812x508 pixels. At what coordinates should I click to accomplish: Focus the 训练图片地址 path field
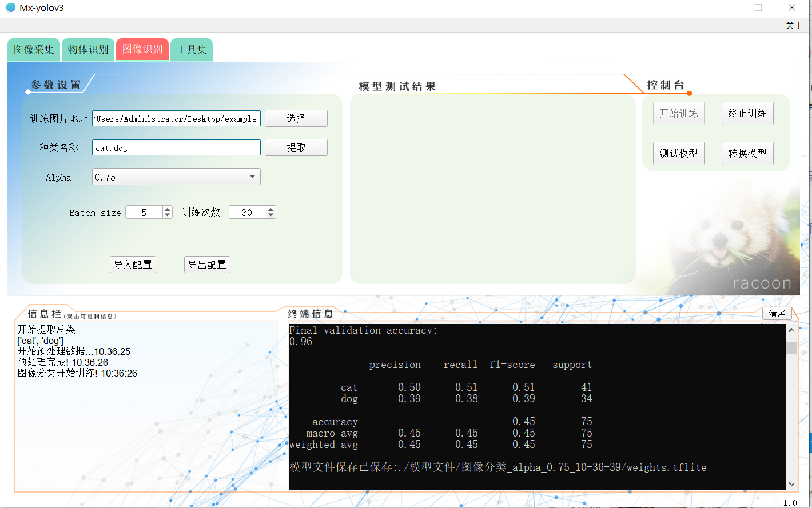176,118
